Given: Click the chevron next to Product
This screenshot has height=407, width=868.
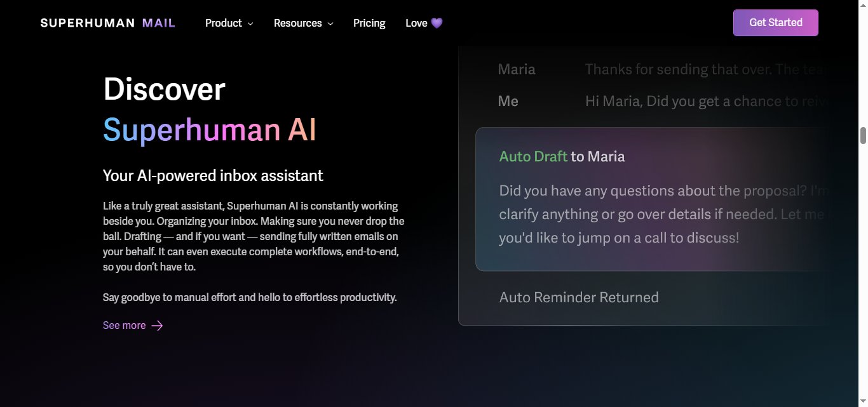Looking at the screenshot, I should [250, 23].
